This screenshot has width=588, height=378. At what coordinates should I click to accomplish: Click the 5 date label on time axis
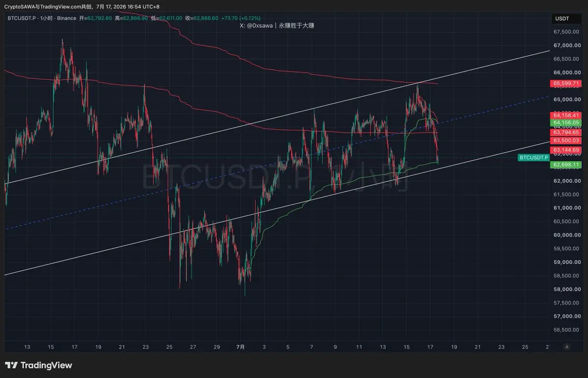click(288, 347)
